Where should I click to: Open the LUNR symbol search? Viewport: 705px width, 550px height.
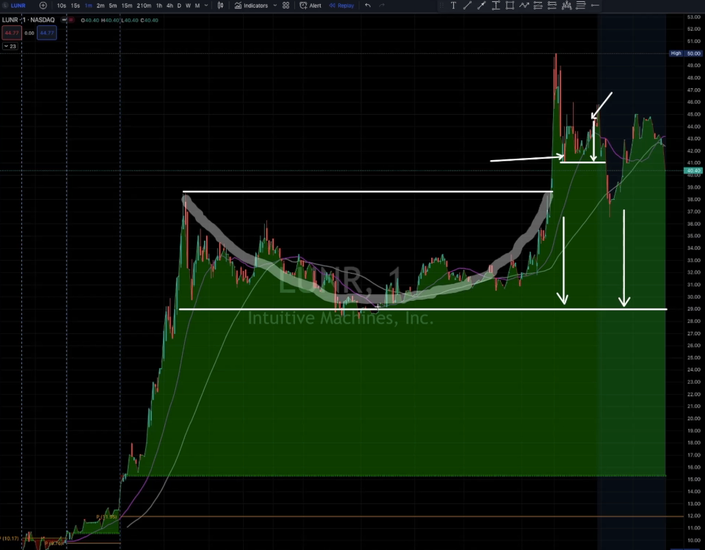click(x=14, y=5)
